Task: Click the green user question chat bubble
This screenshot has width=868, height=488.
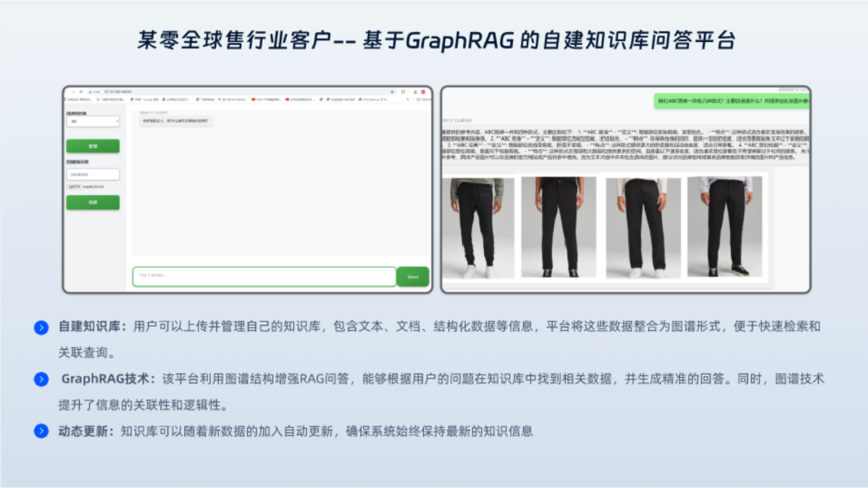Action: coord(731,101)
